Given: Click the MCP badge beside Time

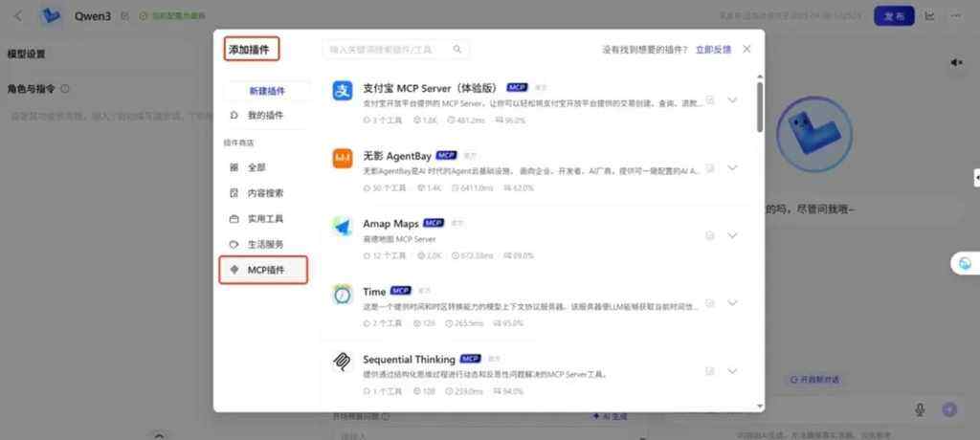Looking at the screenshot, I should point(401,291).
